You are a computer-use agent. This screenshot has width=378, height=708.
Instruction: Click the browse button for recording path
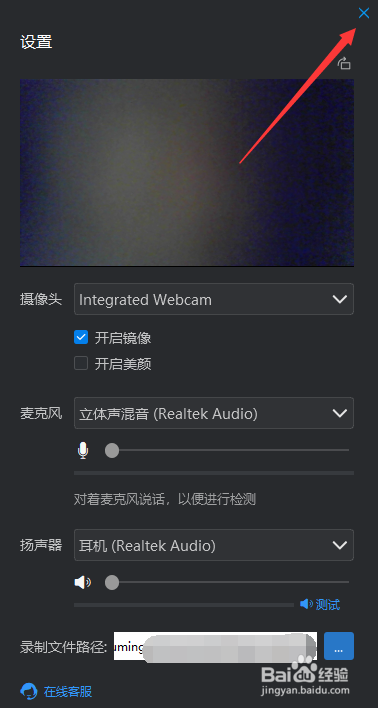tap(339, 646)
